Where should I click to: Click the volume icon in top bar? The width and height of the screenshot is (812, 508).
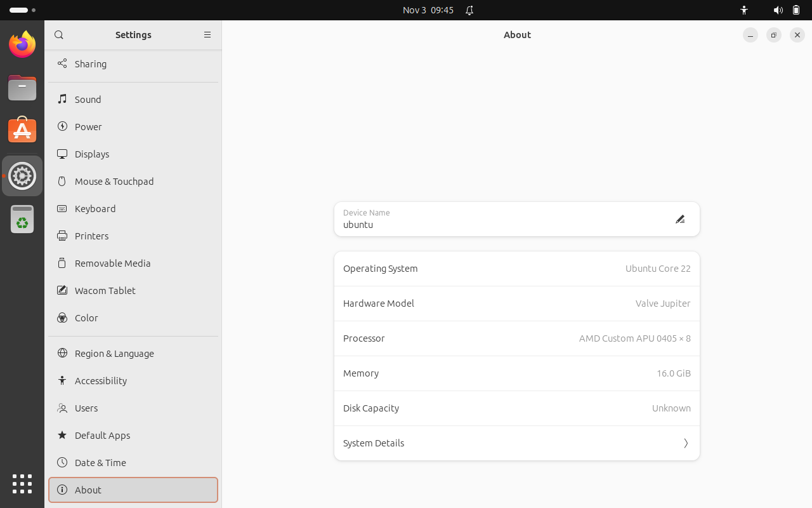point(778,10)
